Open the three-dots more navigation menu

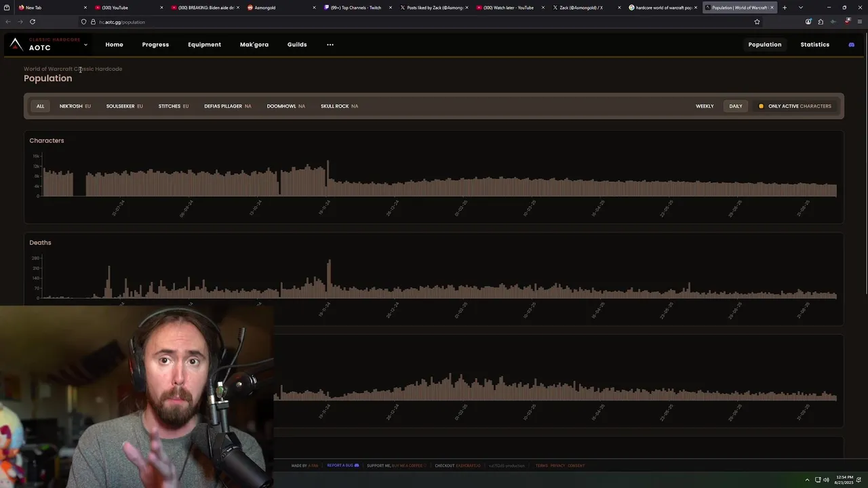pos(330,45)
